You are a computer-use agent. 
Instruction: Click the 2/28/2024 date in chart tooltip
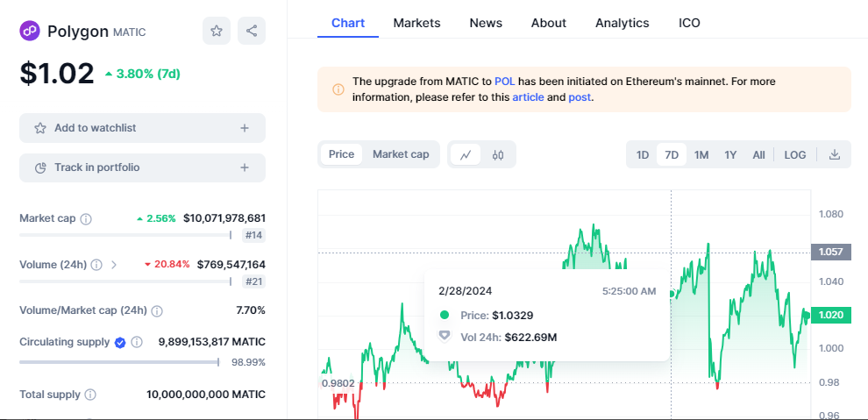(465, 291)
